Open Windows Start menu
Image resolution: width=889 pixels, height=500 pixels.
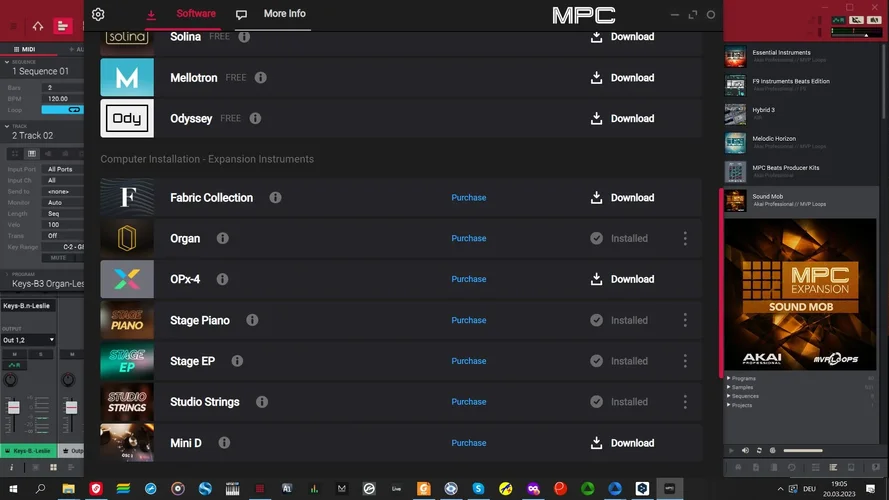[13, 489]
